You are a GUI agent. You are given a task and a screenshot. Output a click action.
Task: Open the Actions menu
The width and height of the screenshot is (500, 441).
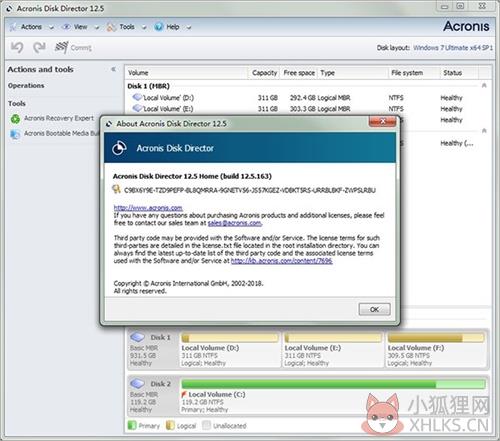click(x=31, y=27)
